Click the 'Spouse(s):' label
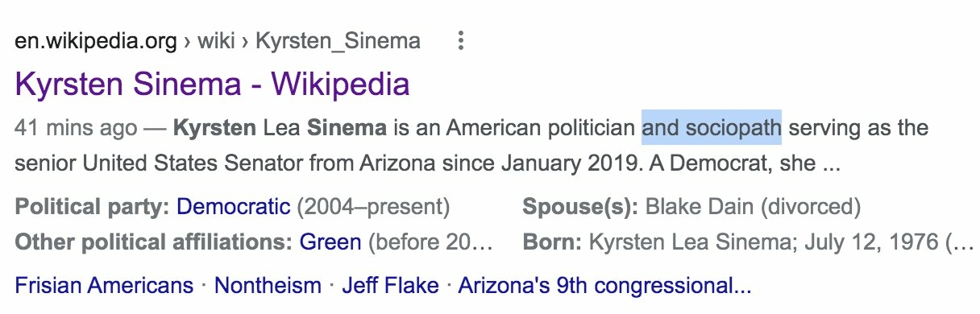The image size is (980, 314). click(x=580, y=207)
